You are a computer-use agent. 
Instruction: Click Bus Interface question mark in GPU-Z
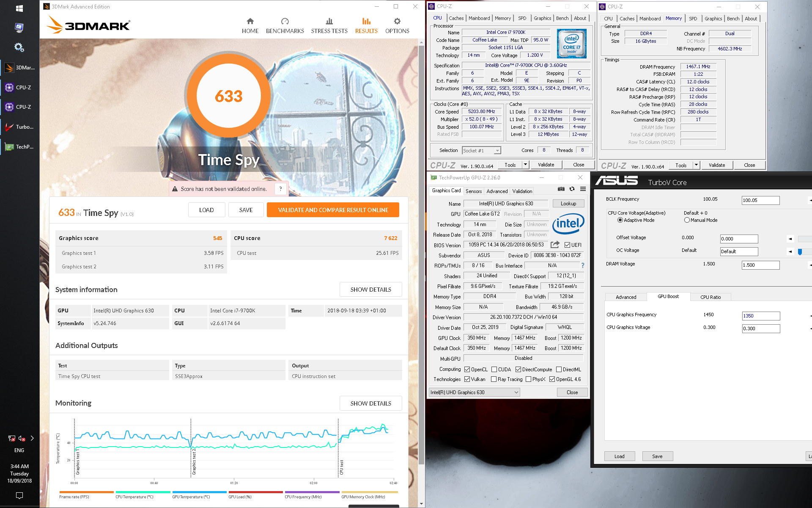pyautogui.click(x=582, y=265)
